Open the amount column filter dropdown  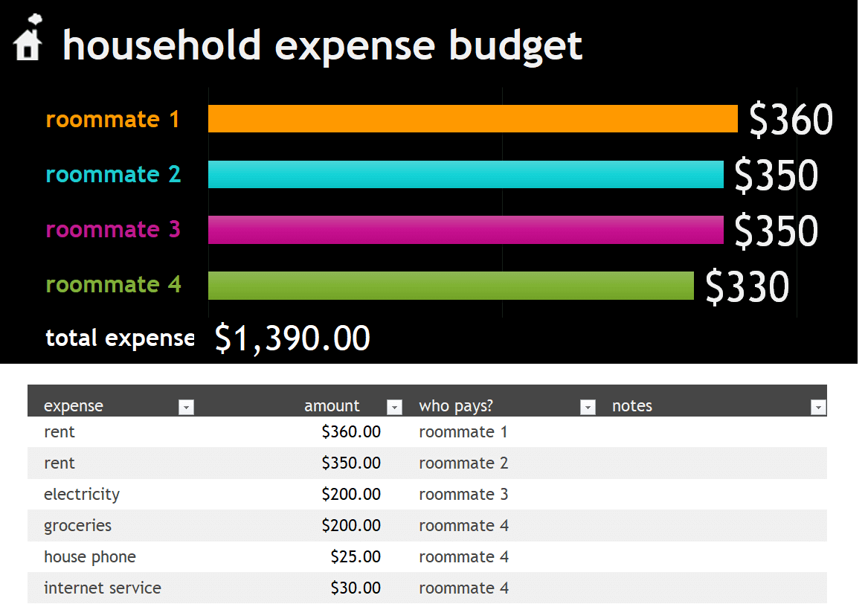click(x=394, y=408)
